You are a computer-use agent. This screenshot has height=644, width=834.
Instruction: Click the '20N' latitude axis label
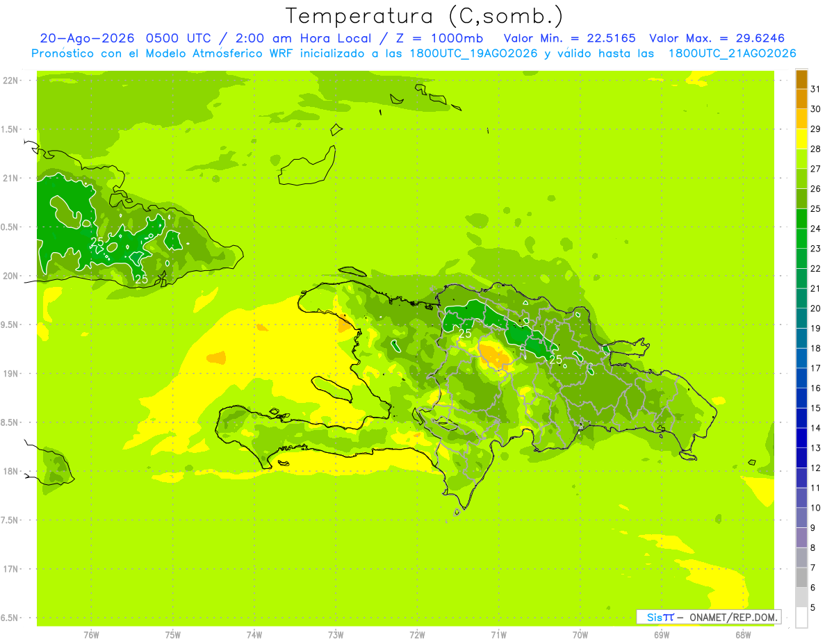(x=10, y=276)
